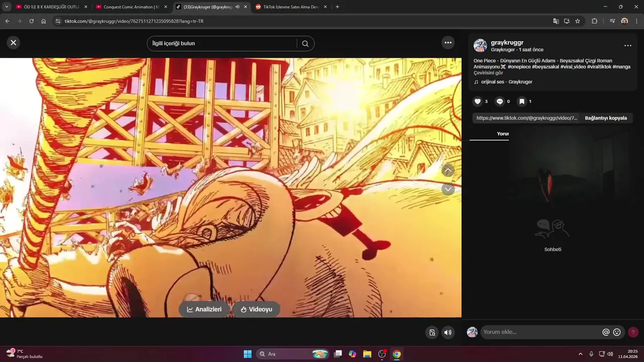This screenshot has height=362, width=644.
Task: Mute the Graykruger tab audio icon
Action: (237, 7)
